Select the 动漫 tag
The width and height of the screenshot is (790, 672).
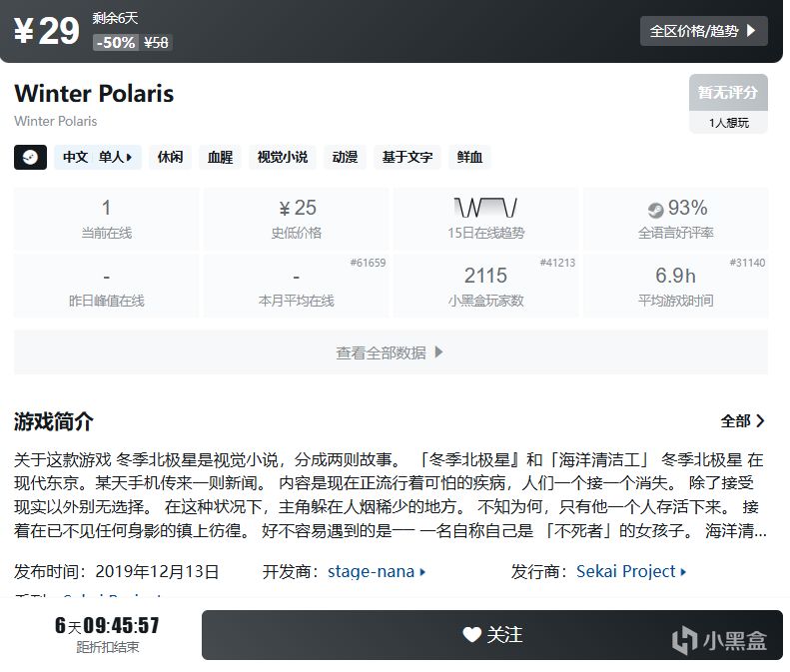pyautogui.click(x=345, y=157)
